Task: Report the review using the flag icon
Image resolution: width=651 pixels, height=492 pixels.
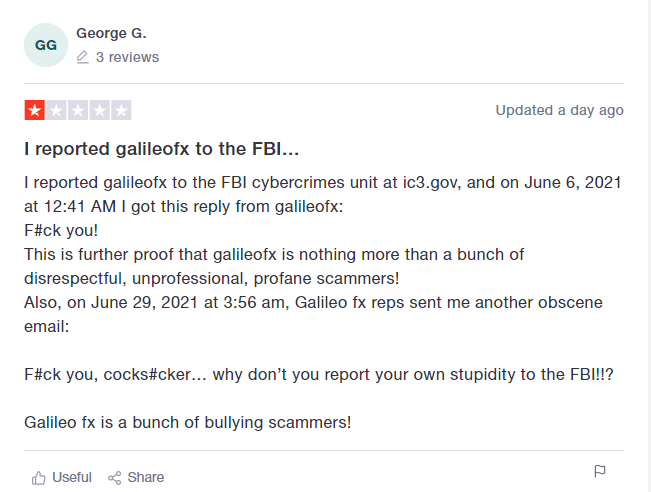Action: point(600,471)
